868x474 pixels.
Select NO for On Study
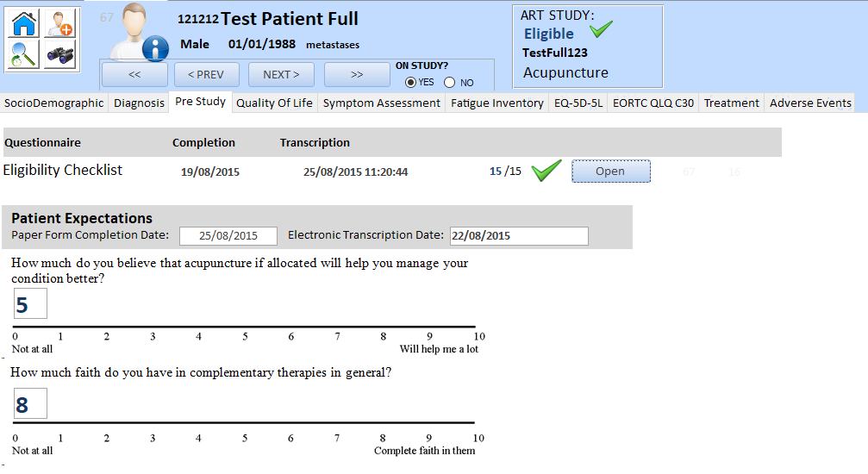click(449, 83)
